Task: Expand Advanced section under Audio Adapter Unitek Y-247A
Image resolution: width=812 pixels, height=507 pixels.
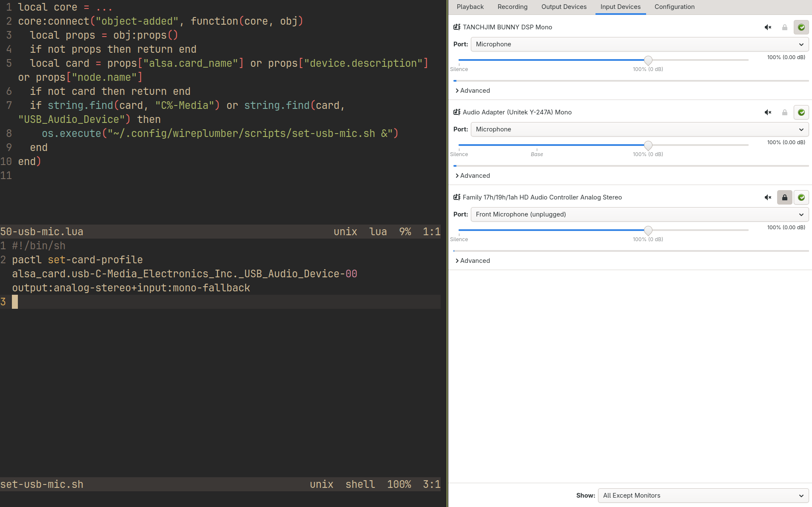Action: pyautogui.click(x=473, y=176)
